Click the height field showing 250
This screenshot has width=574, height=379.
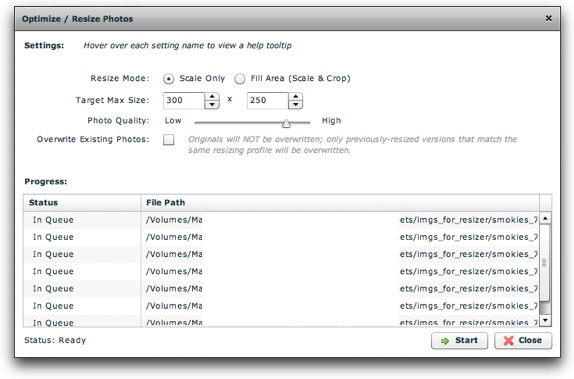267,100
